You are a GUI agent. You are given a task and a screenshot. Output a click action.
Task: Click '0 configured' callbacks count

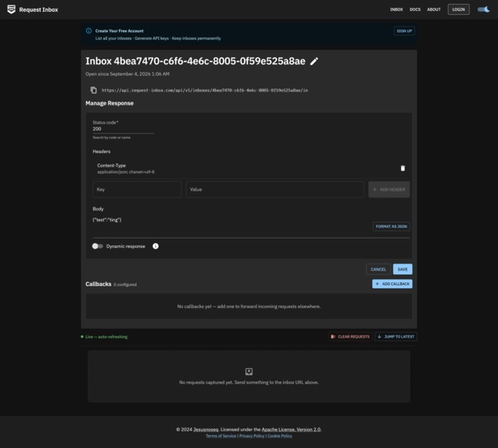[x=125, y=285]
